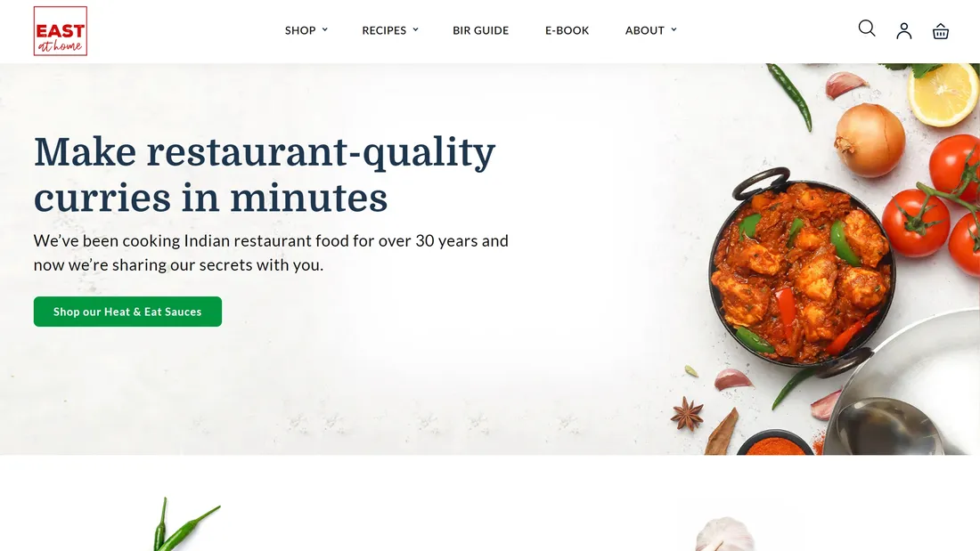Open the SHOP menu item
Viewport: 980px width, 551px height.
coord(300,30)
